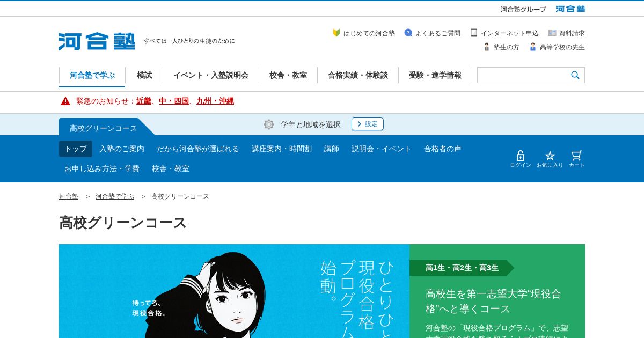Image resolution: width=644 pixels, height=338 pixels.
Task: Click 河合塾で学ぶ breadcrumb link
Action: [115, 196]
